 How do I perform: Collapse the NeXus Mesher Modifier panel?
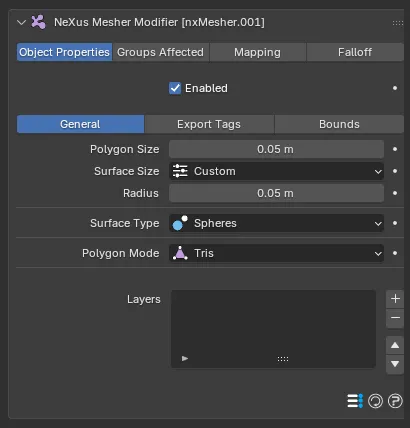tap(22, 23)
